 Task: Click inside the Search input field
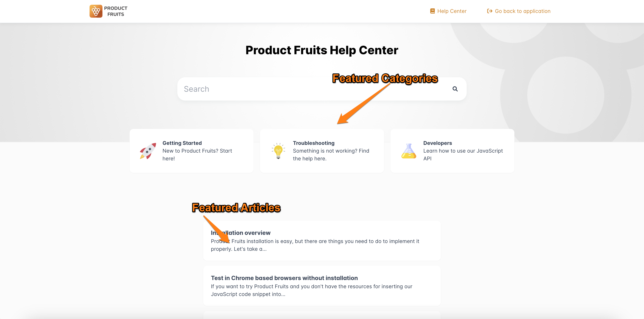(x=275, y=89)
